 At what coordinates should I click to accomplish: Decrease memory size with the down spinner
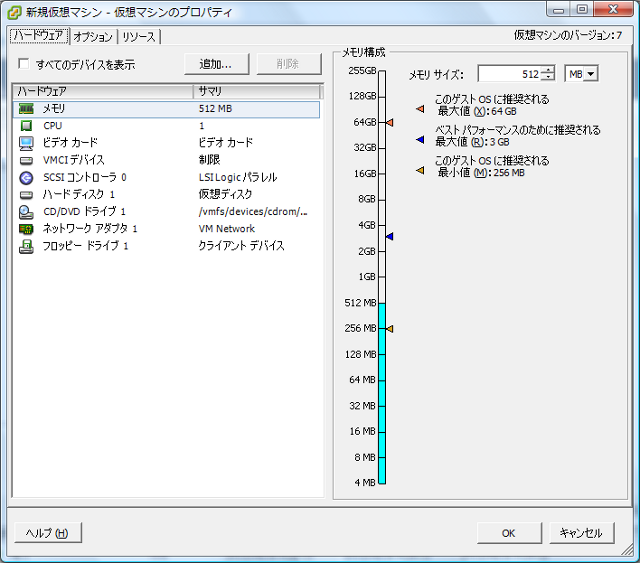click(x=549, y=77)
